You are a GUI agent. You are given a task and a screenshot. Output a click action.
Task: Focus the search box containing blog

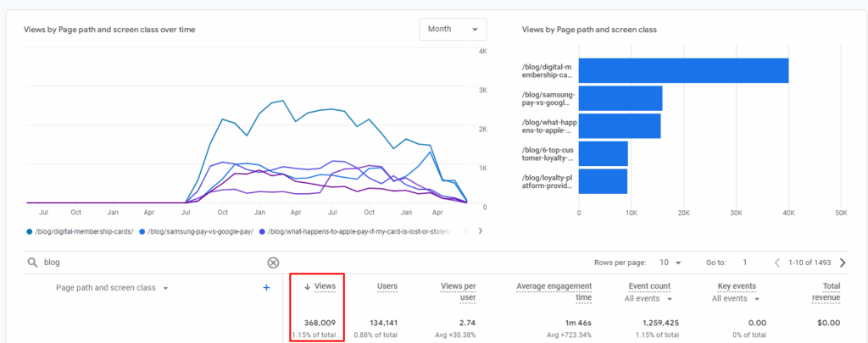coord(153,263)
